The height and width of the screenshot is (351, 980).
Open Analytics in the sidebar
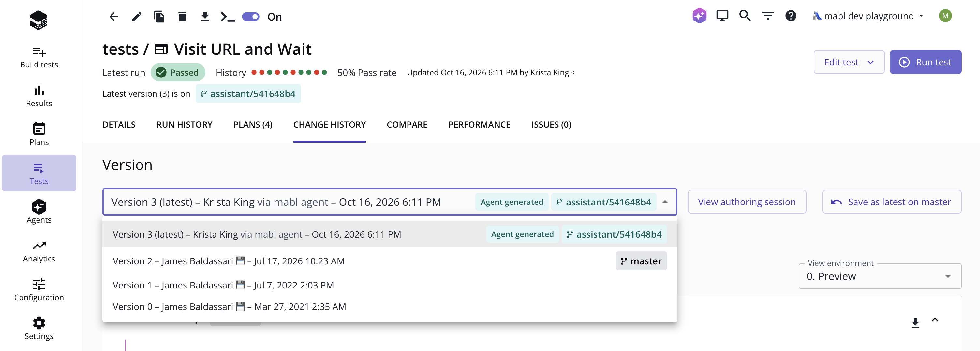(39, 251)
